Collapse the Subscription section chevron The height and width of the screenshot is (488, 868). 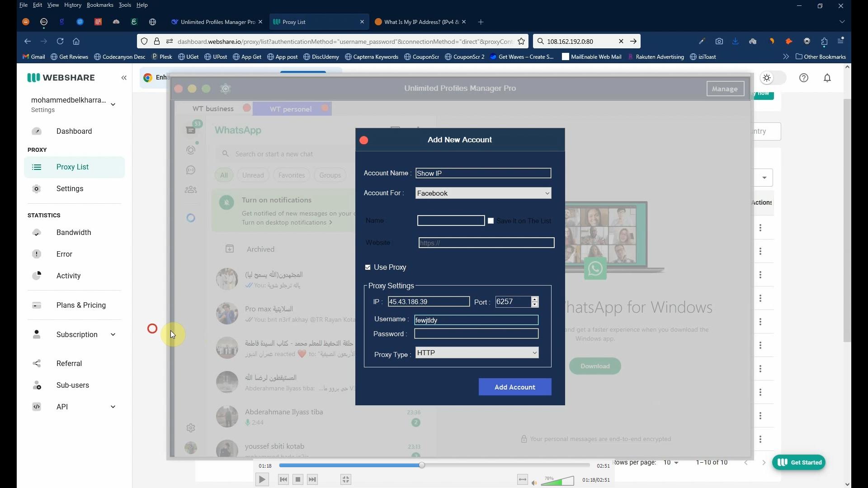(113, 334)
